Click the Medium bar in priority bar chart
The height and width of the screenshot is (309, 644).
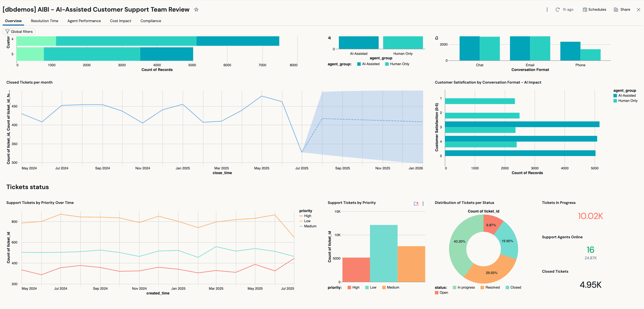click(x=411, y=264)
